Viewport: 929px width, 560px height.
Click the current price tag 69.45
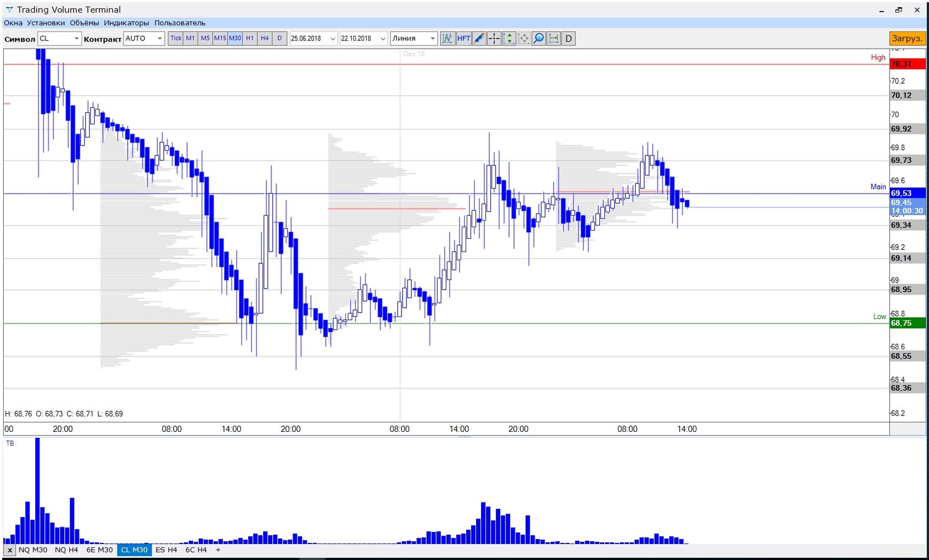(x=907, y=207)
